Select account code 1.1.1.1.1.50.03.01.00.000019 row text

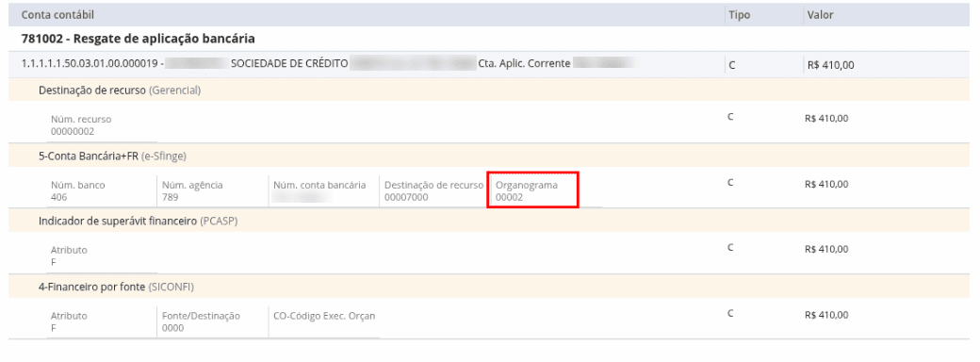click(x=328, y=63)
